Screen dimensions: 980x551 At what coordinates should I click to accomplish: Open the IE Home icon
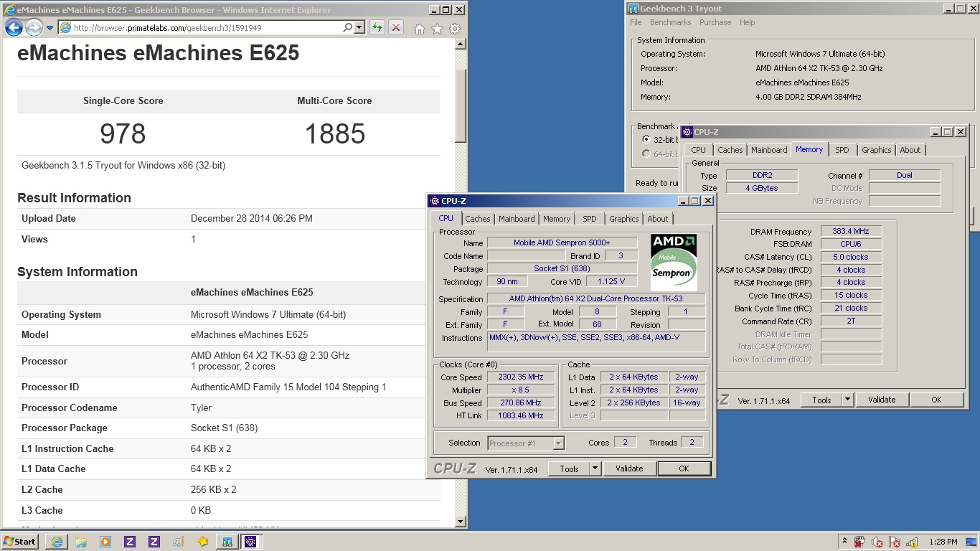pos(420,29)
